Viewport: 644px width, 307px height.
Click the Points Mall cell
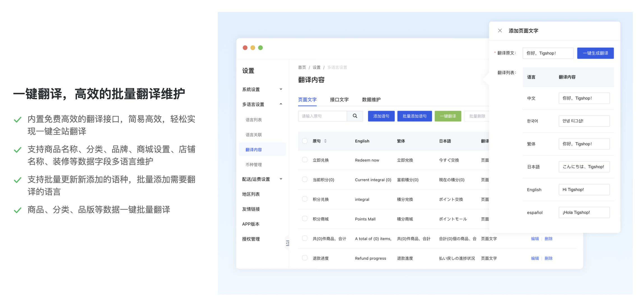365,219
